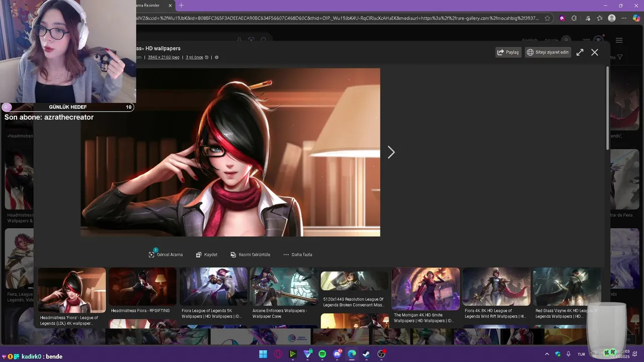Open the browser settings three-dot menu
This screenshot has height=362, width=644.
click(x=624, y=18)
